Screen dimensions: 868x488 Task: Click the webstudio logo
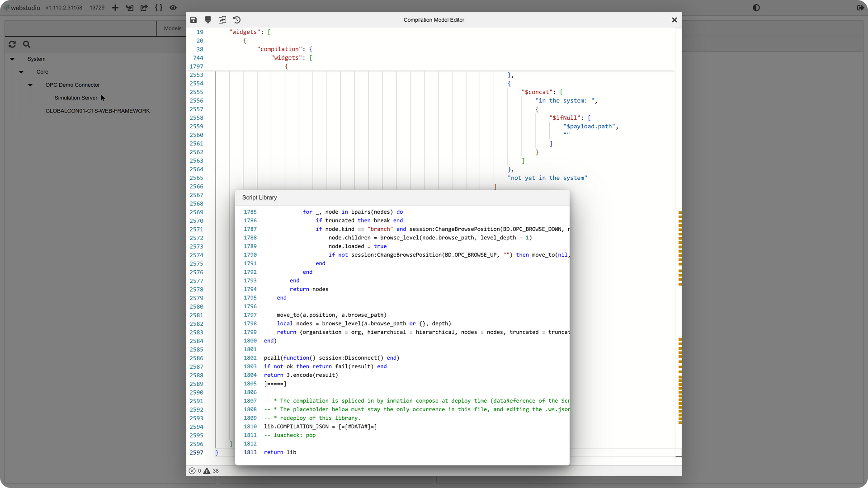tap(22, 8)
